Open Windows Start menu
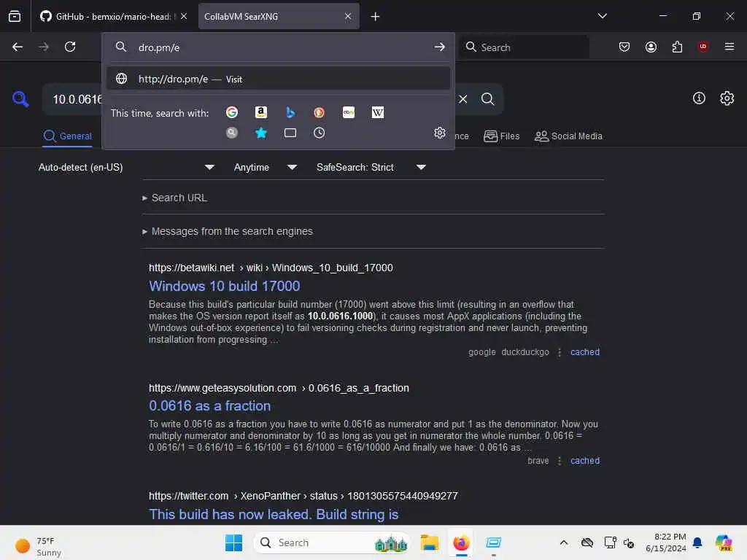Image resolution: width=747 pixels, height=560 pixels. [233, 542]
